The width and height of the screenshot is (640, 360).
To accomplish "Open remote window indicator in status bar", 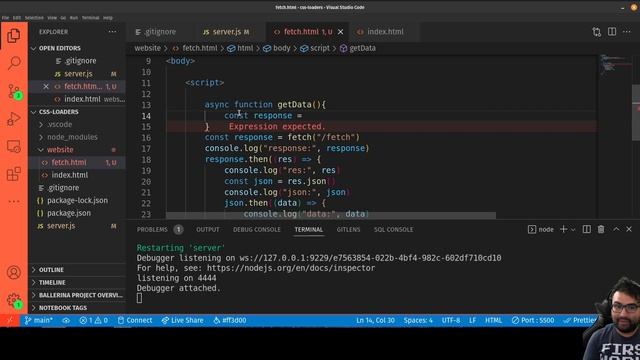I will [9, 320].
